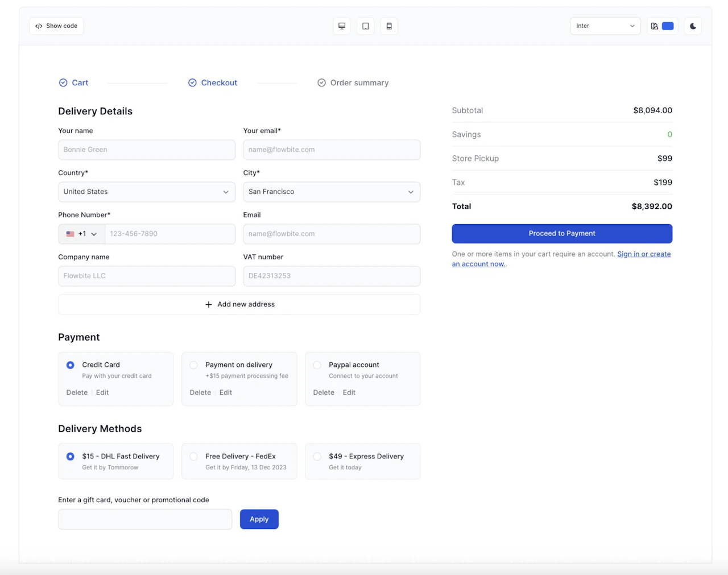The width and height of the screenshot is (728, 575).
Task: Go to the Order summary step
Action: 353,82
